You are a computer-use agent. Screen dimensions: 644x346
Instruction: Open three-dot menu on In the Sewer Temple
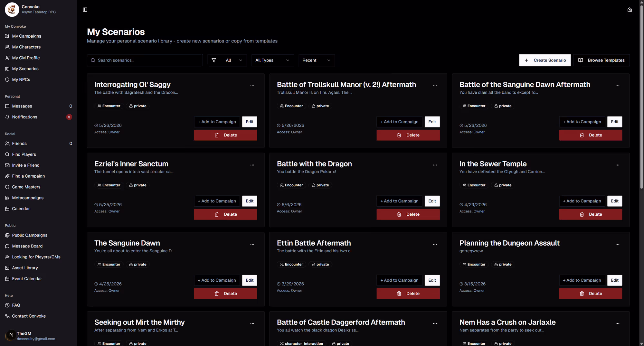617,165
